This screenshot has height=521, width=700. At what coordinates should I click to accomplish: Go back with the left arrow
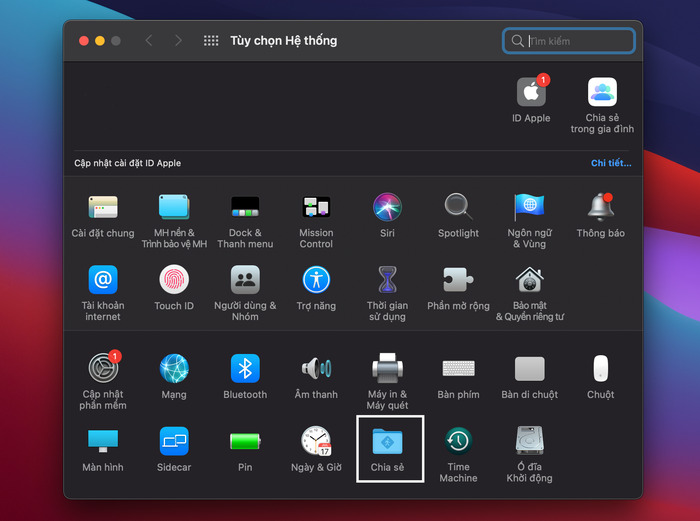(x=149, y=41)
